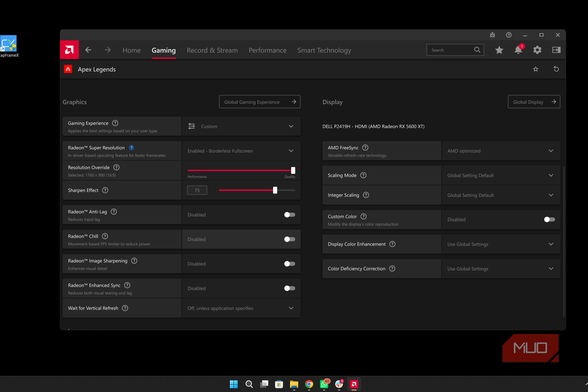Open Radeon Super Resolution mode dropdown
This screenshot has height=392, width=588.
coord(241,151)
